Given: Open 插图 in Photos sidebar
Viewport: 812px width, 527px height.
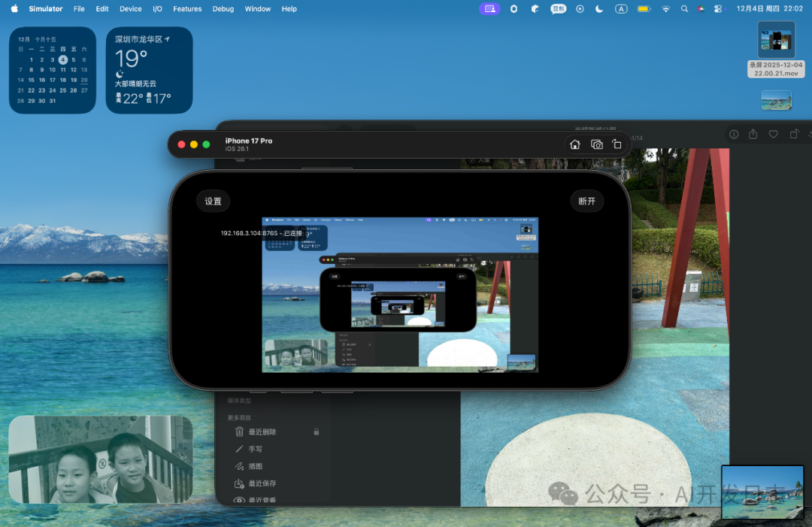Looking at the screenshot, I should click(x=256, y=466).
